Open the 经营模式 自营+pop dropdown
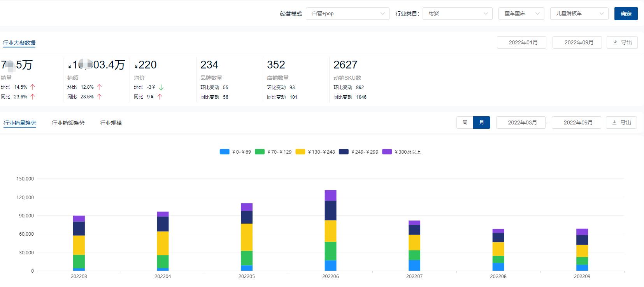Image resolution: width=644 pixels, height=287 pixels. pos(347,14)
